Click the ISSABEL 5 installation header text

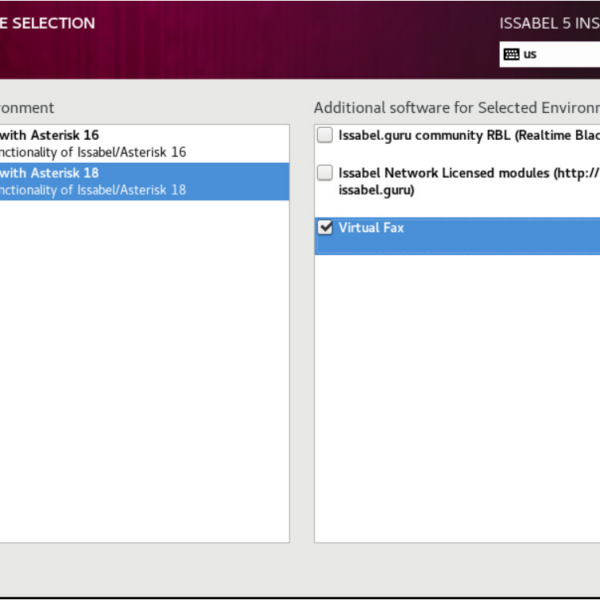(548, 23)
